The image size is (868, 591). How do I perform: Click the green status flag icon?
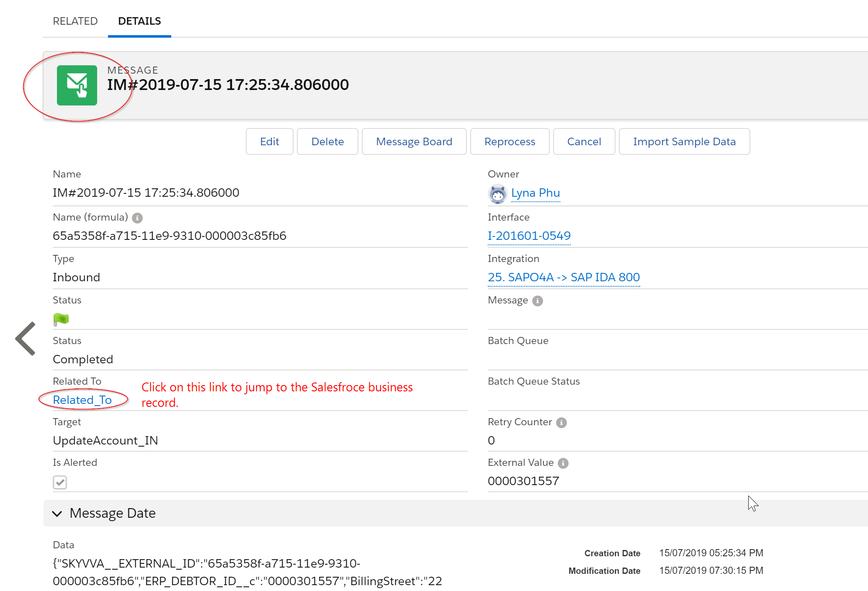point(61,319)
